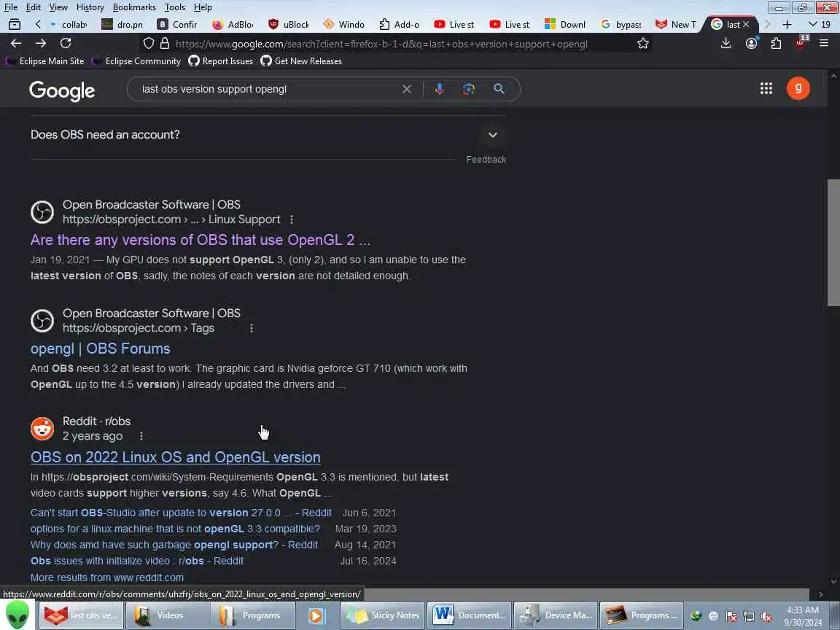Open the list-all-tabs dropdown showing 19
840x630 pixels.
coord(819,24)
